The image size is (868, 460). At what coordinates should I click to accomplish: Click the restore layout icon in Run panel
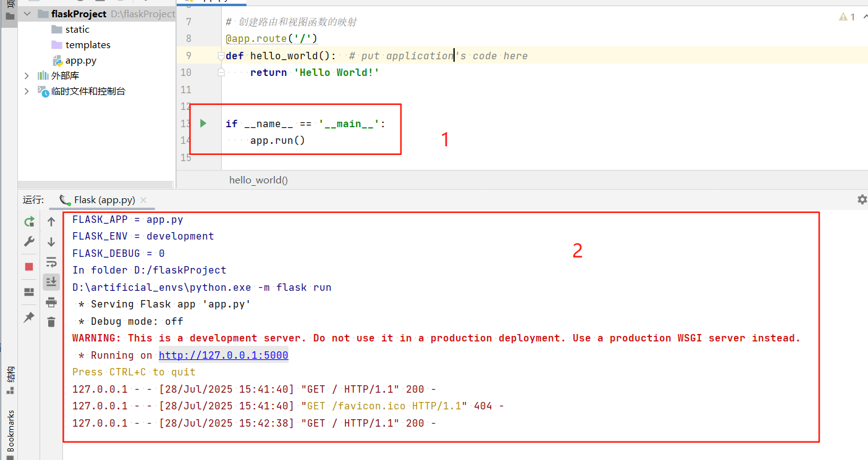tap(29, 291)
